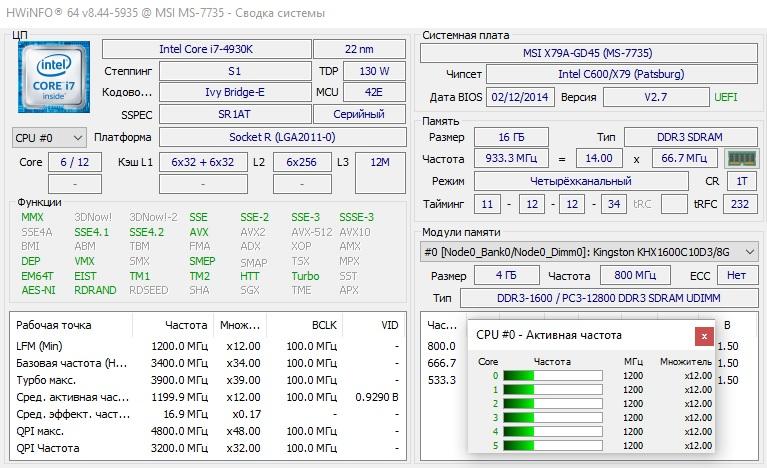Click the timing value 34
767x468 pixels.
tap(614, 204)
